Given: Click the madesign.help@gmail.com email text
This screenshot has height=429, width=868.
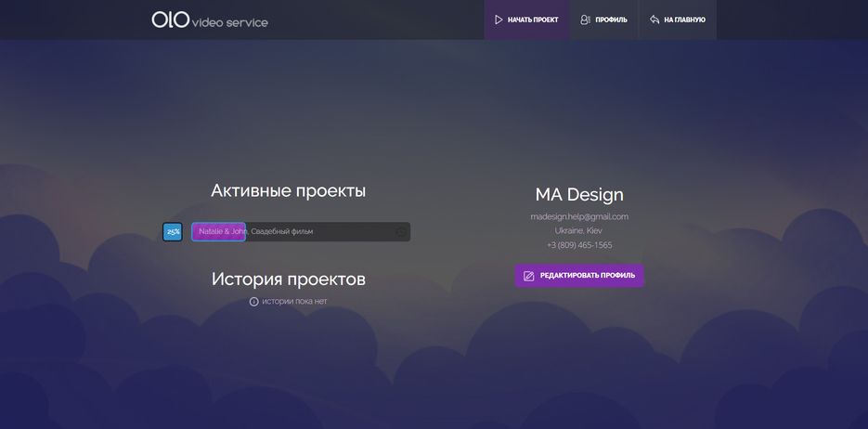Looking at the screenshot, I should pos(579,216).
